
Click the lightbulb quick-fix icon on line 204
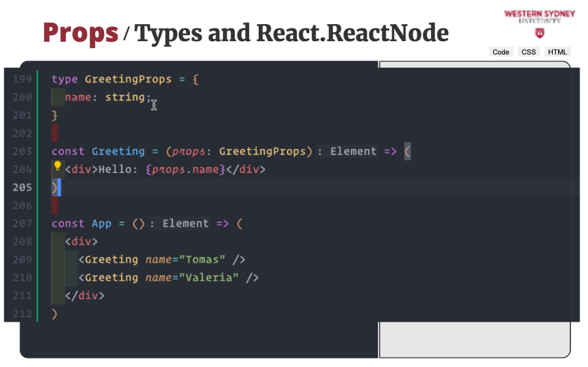(x=58, y=166)
